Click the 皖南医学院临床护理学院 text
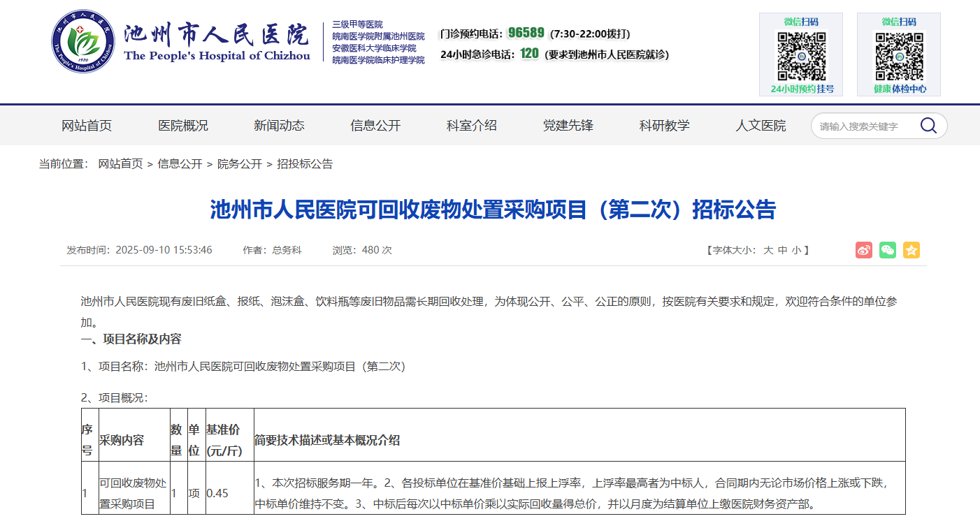This screenshot has width=980, height=521. pos(378,60)
